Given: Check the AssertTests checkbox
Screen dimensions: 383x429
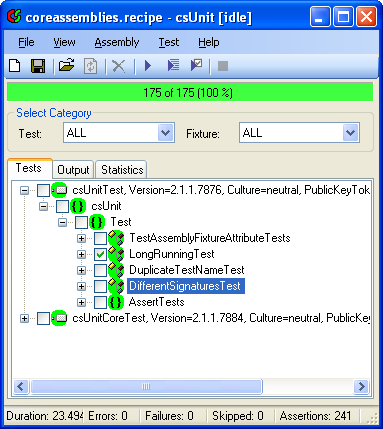Looking at the screenshot, I should click(100, 302).
